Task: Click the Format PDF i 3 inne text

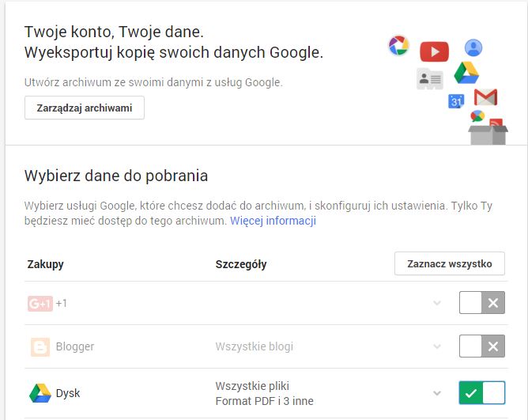Action: point(264,401)
